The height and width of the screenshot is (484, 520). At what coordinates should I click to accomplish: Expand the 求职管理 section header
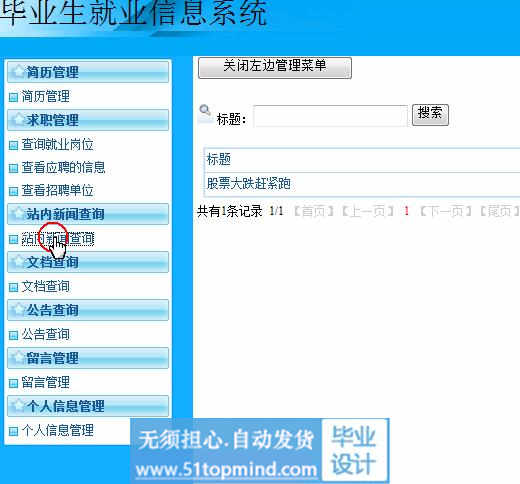(88, 120)
